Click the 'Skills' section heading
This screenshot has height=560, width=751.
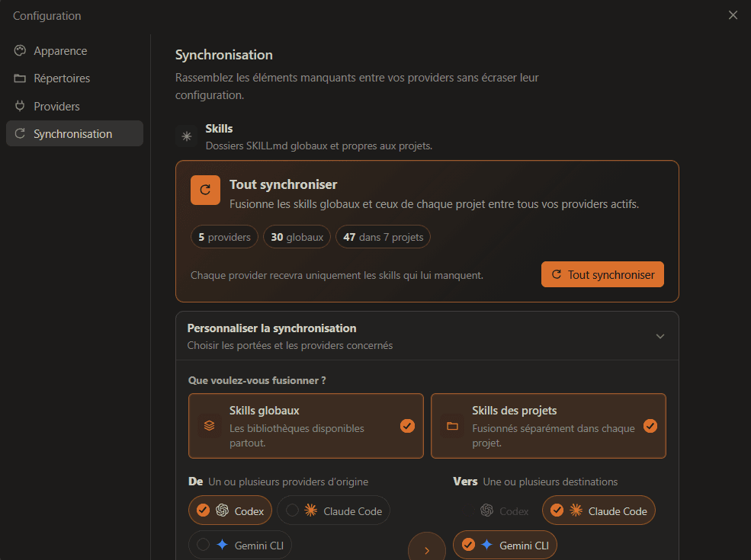point(219,129)
